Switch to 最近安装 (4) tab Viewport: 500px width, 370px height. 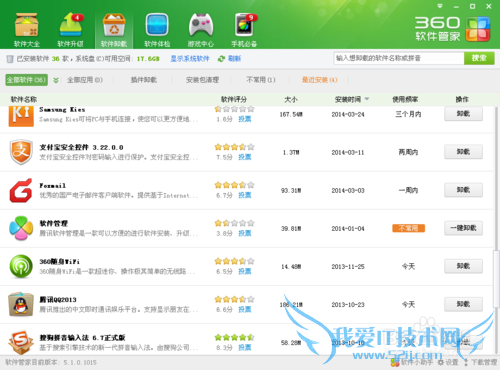(320, 80)
